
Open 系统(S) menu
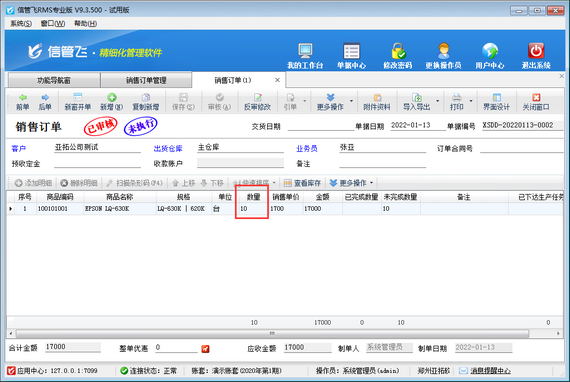point(21,24)
